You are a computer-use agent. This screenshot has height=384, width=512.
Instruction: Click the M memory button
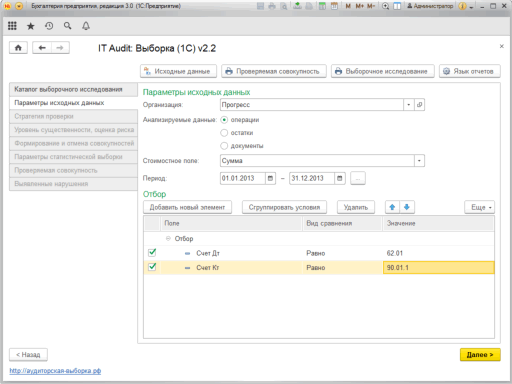[348, 6]
